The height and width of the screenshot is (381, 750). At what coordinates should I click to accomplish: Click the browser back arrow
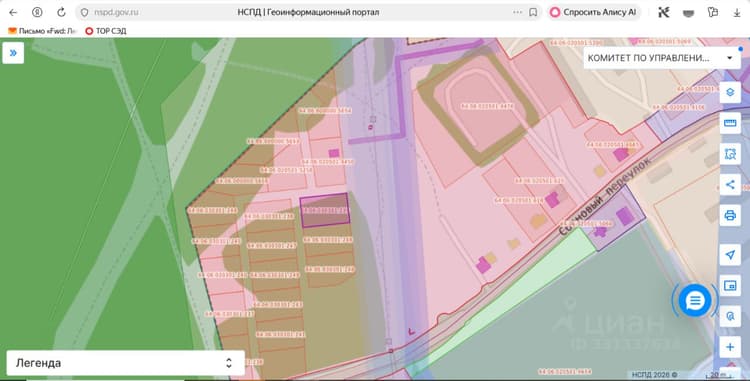(13, 12)
